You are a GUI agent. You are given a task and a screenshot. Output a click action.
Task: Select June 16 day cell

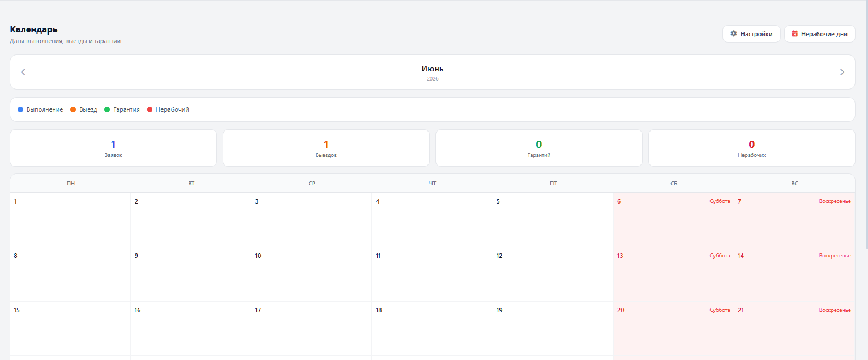[191, 329]
